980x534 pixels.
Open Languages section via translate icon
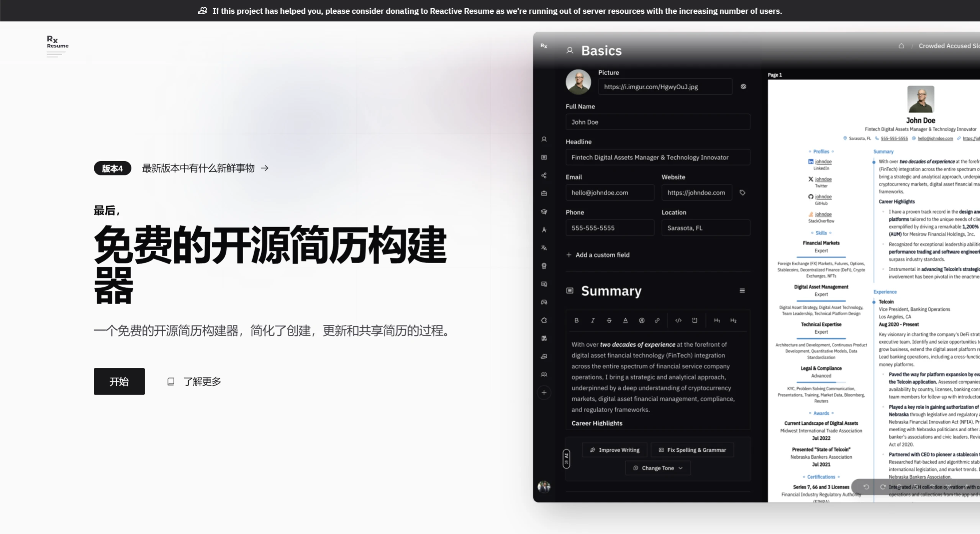click(544, 248)
